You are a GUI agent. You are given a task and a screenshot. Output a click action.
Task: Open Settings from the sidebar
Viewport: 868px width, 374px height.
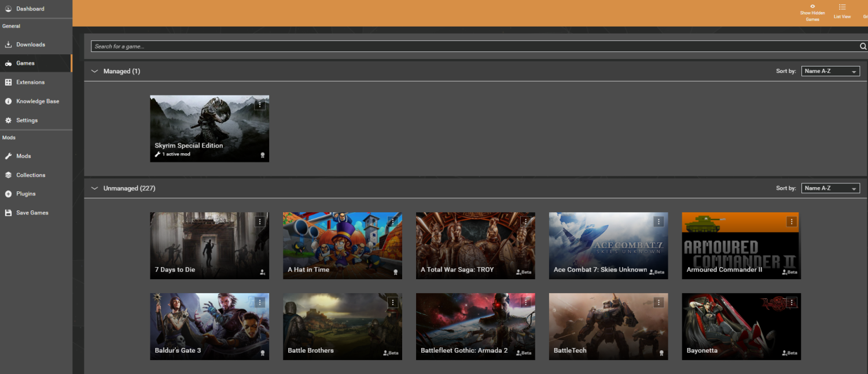pos(27,120)
